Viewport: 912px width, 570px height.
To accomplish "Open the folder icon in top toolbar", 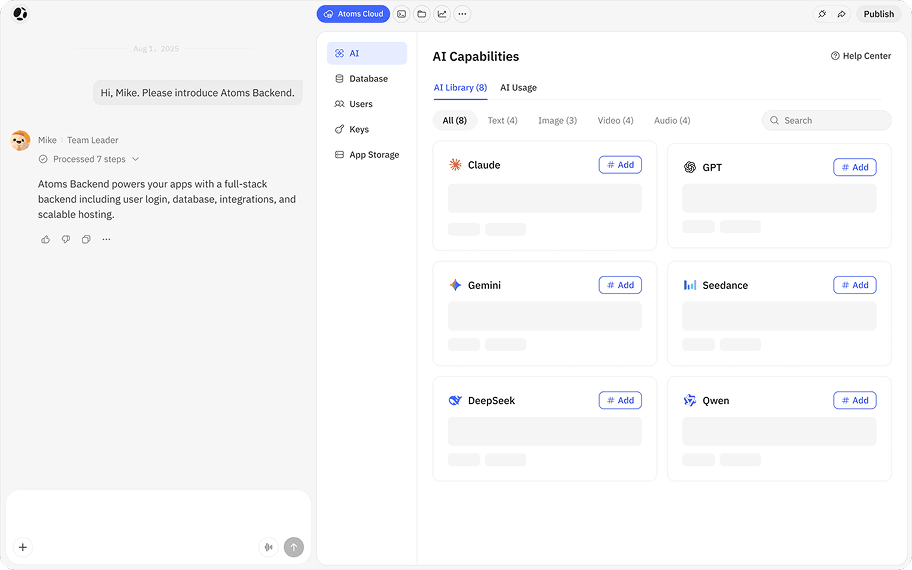I will (x=422, y=14).
